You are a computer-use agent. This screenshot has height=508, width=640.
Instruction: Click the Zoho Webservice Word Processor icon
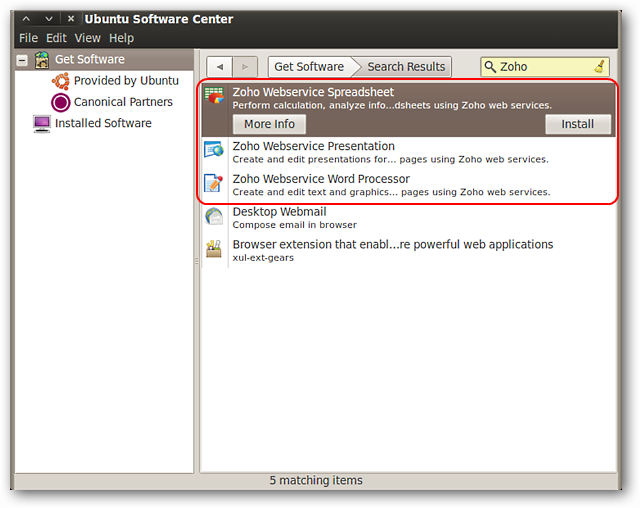pos(214,182)
